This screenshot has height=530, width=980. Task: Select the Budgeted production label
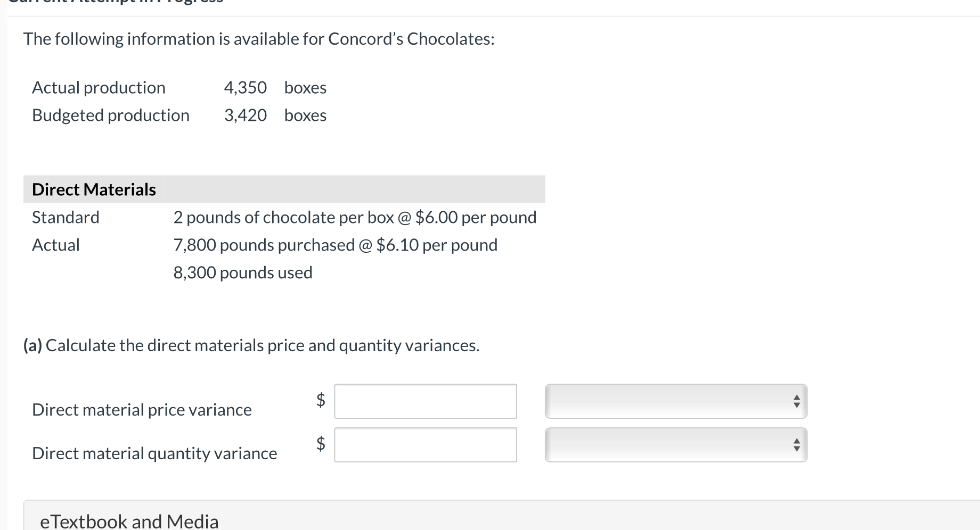tap(110, 115)
